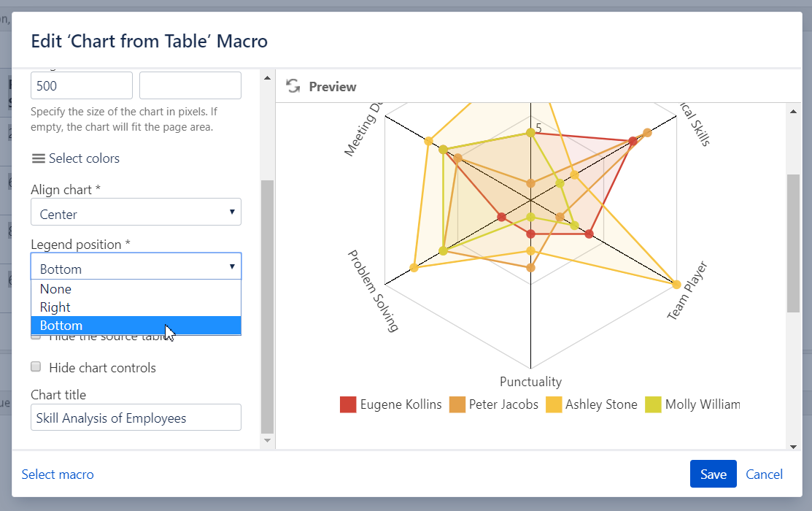Toggle the Molly Williams legend swatch
The height and width of the screenshot is (511, 812).
coord(653,404)
